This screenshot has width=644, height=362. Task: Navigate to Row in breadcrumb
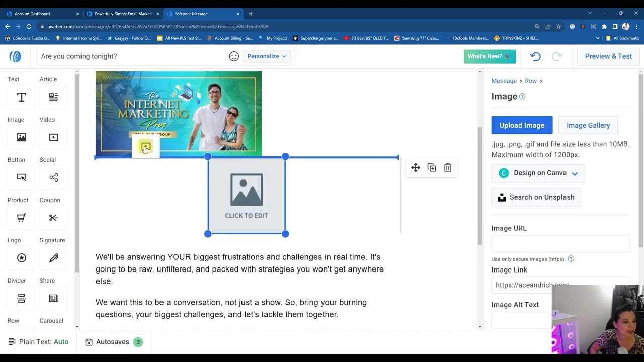coord(531,81)
